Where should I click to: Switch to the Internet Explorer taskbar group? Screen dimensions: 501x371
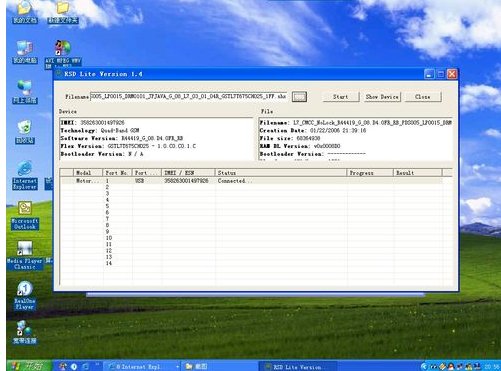[x=142, y=366]
